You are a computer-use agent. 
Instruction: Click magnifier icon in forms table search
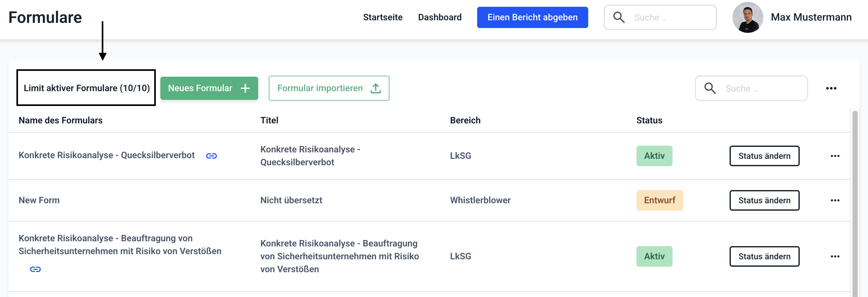[x=710, y=88]
